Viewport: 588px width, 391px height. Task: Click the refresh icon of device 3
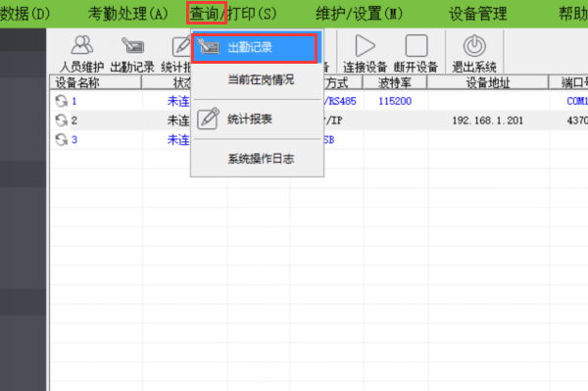[x=61, y=140]
